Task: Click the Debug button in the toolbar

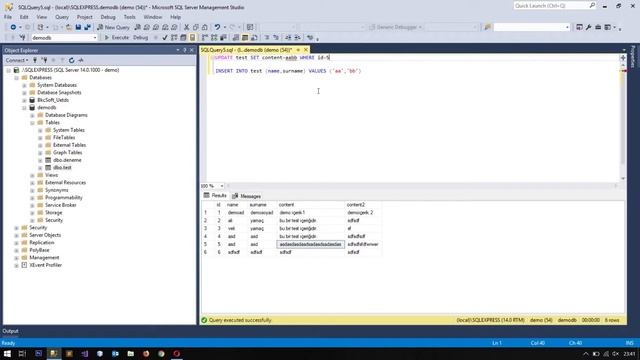Action: (x=140, y=38)
